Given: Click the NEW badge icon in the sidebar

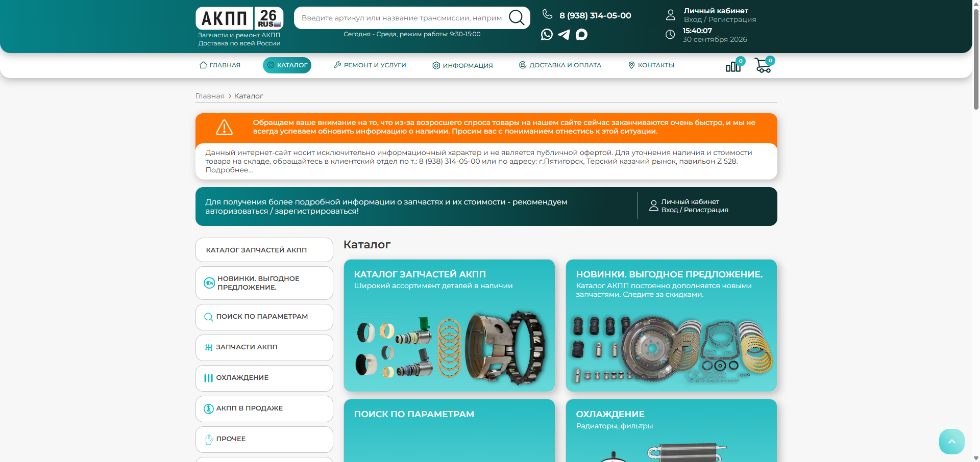Looking at the screenshot, I should pos(209,283).
